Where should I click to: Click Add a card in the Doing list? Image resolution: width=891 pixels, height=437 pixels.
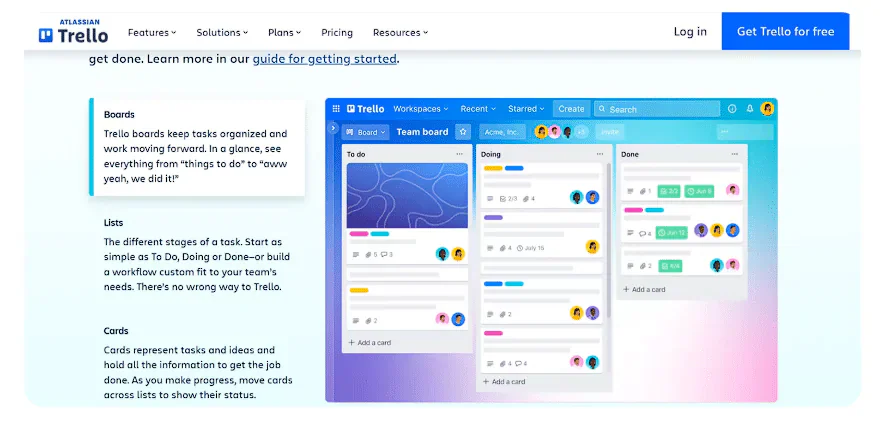click(504, 381)
